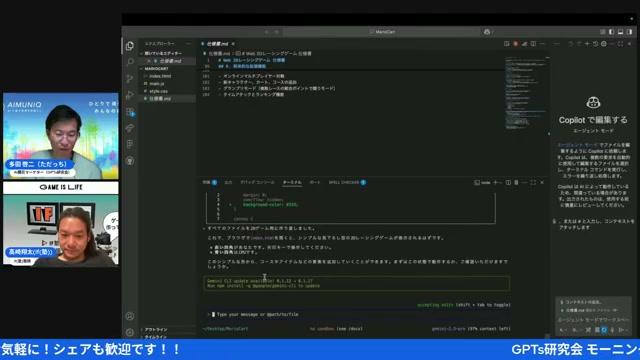Open markdown preview to the side
Viewport: 640px width, 360px height.
[507, 44]
